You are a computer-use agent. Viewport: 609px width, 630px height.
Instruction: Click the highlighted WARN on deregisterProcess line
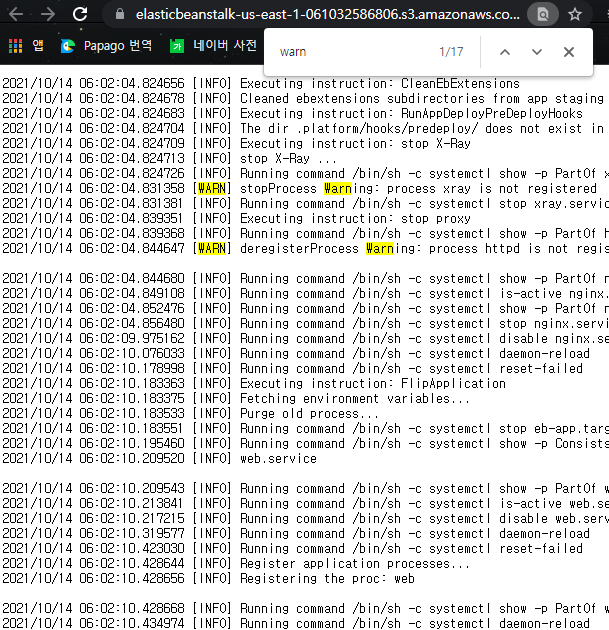[212, 248]
